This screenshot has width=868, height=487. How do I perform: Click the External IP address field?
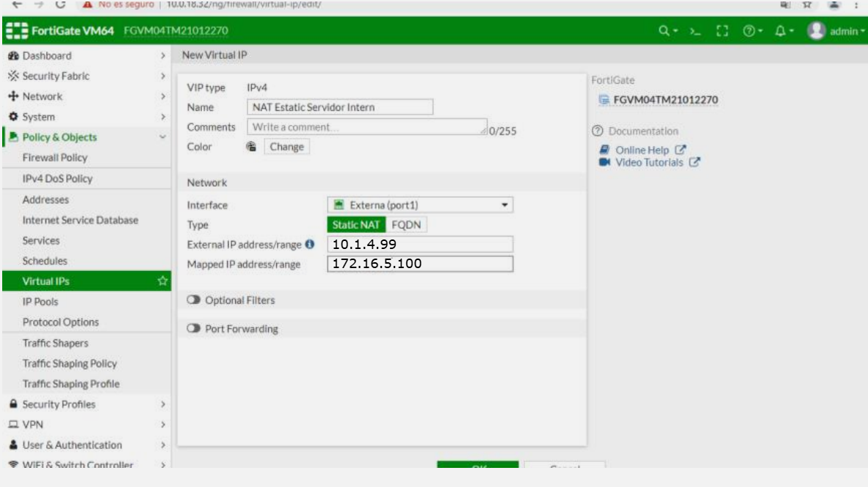[x=420, y=244]
